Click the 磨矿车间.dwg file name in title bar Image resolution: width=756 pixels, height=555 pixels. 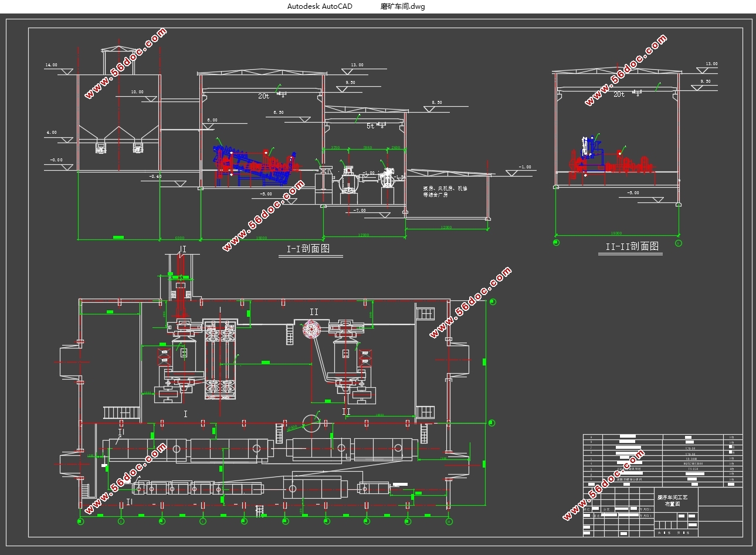click(402, 6)
